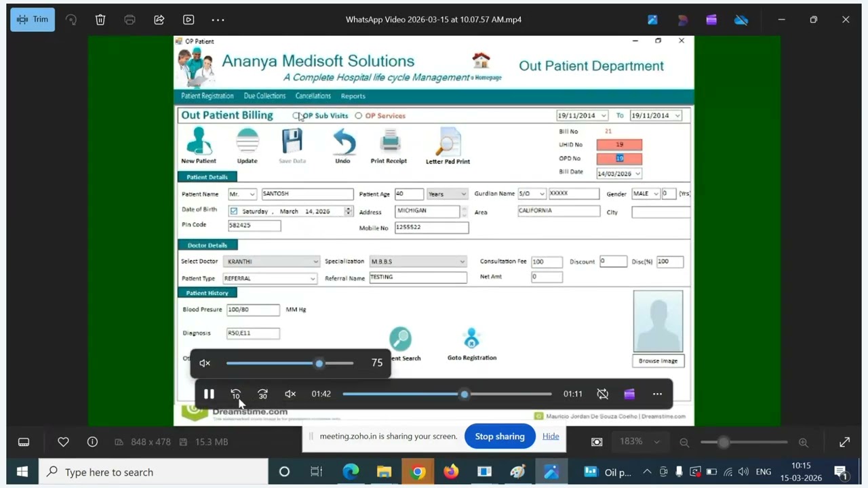Click the Homepage house icon

click(x=481, y=60)
